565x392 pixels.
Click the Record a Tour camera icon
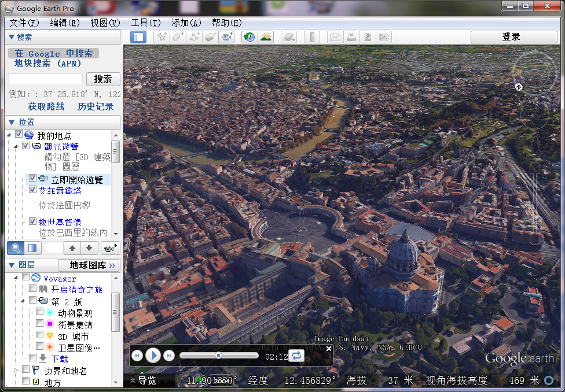pos(227,37)
